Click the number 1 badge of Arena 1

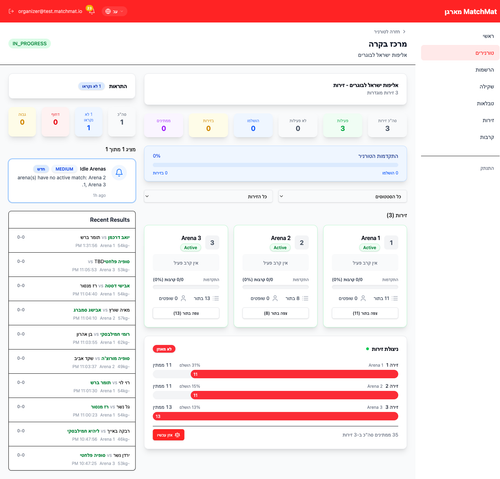(x=391, y=243)
